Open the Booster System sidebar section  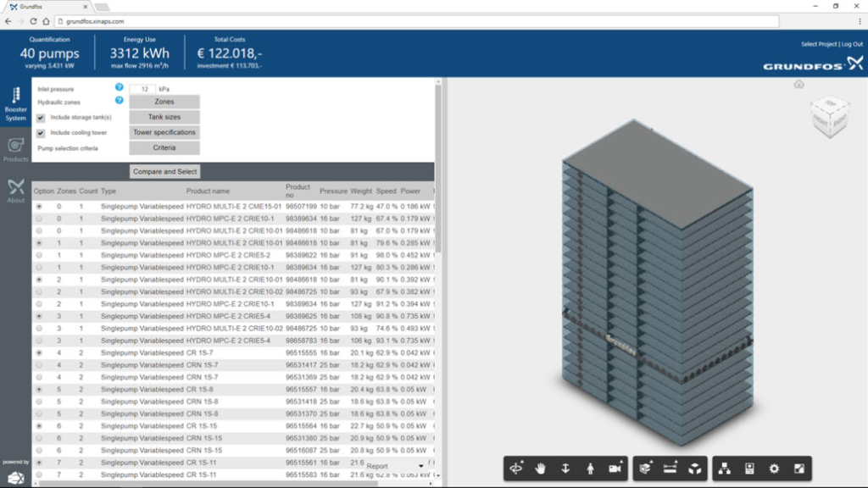[x=15, y=104]
